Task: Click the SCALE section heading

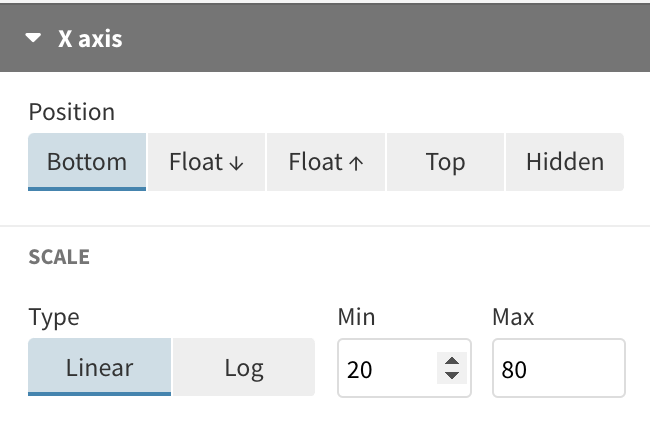Action: 59,257
